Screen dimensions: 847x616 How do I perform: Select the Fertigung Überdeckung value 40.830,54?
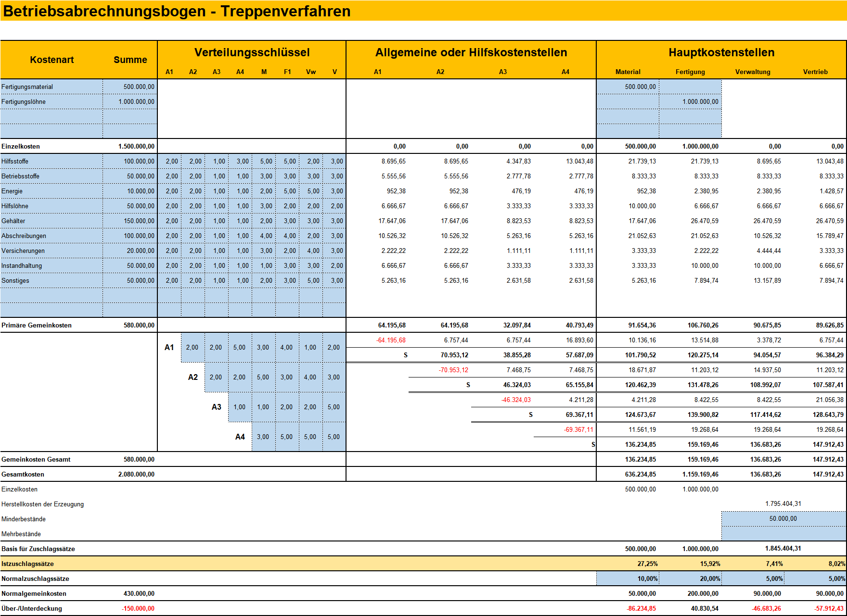(x=704, y=608)
